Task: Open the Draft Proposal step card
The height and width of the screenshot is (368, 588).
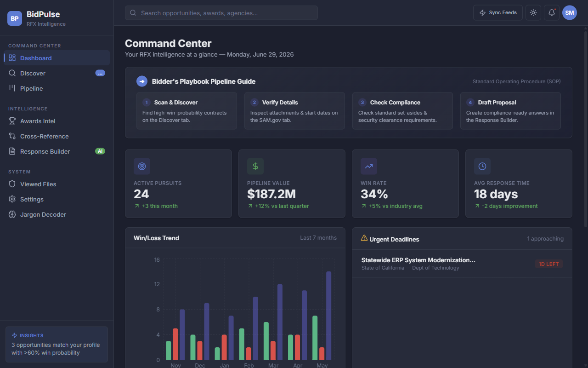Action: coord(510,111)
